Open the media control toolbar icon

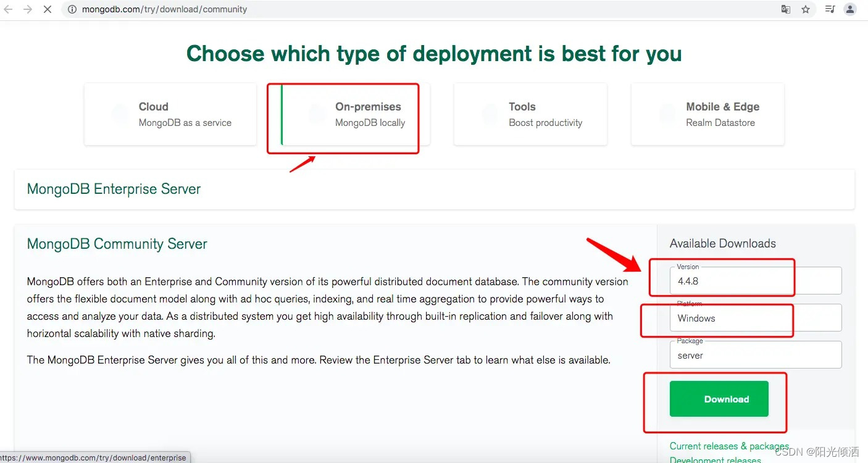(830, 9)
